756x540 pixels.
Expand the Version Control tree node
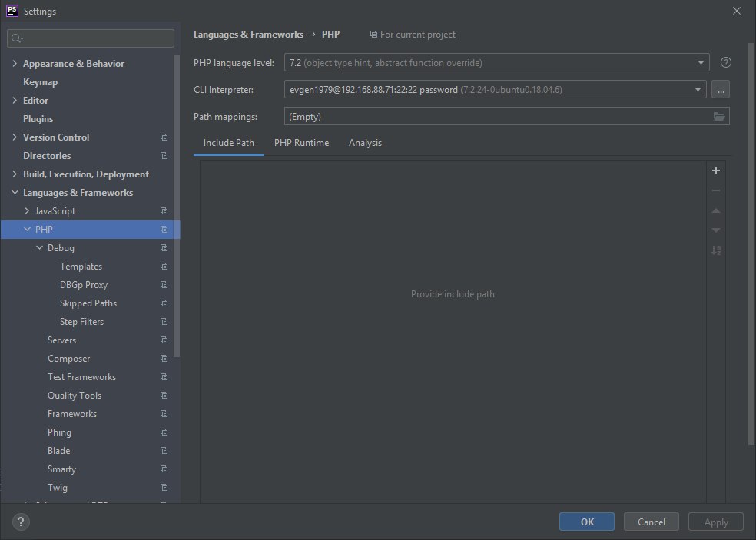coord(15,137)
